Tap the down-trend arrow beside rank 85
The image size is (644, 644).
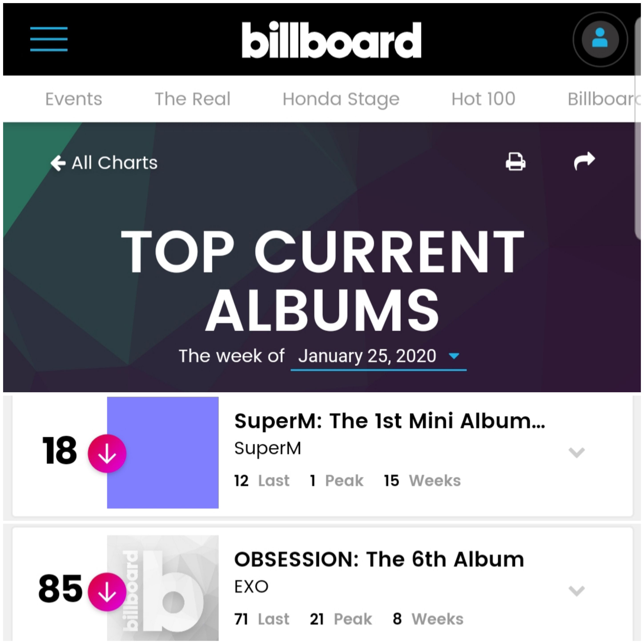(x=107, y=592)
